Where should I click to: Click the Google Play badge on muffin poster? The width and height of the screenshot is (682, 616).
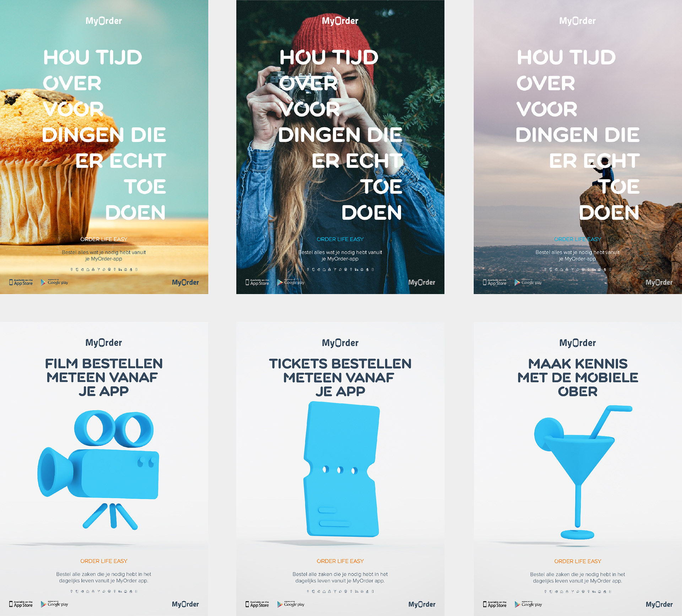click(x=54, y=282)
